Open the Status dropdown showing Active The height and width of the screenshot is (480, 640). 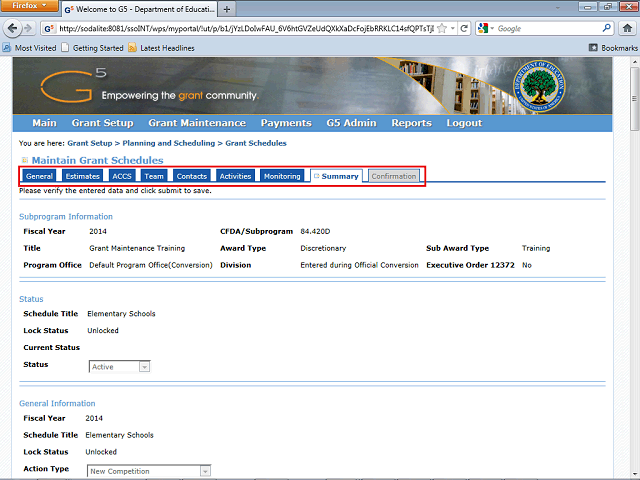click(120, 367)
